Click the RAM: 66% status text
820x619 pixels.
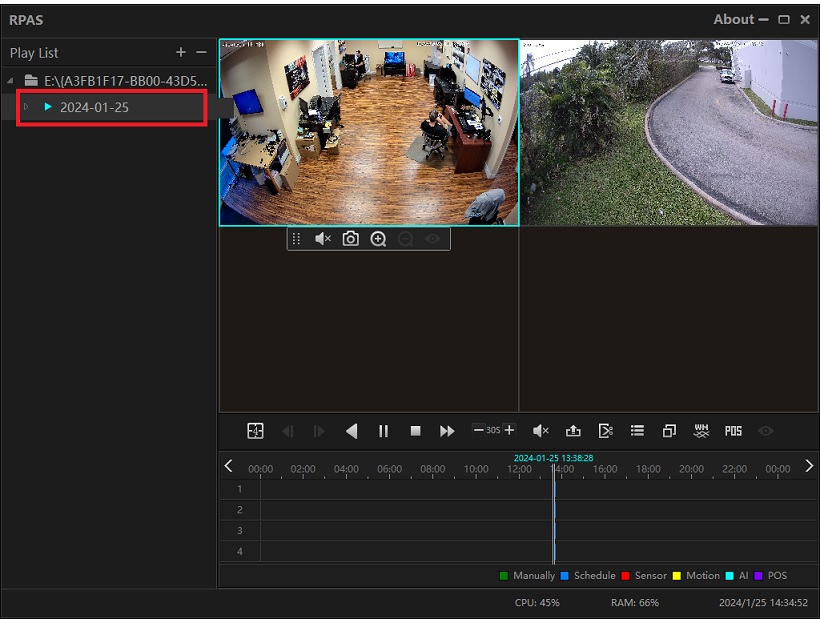(635, 602)
